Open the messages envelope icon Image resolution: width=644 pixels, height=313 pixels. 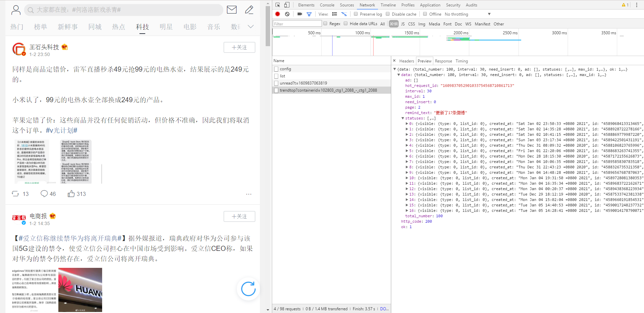[x=232, y=10]
